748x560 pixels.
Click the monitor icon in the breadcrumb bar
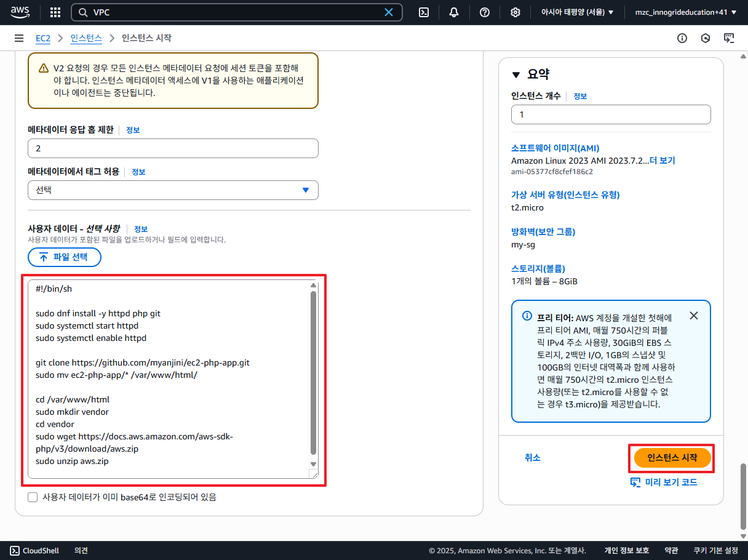[x=729, y=38]
